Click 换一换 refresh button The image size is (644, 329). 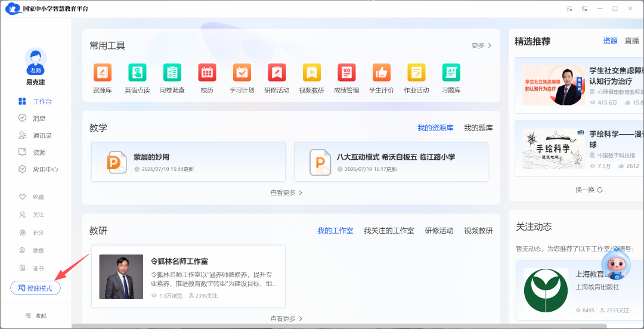click(589, 190)
